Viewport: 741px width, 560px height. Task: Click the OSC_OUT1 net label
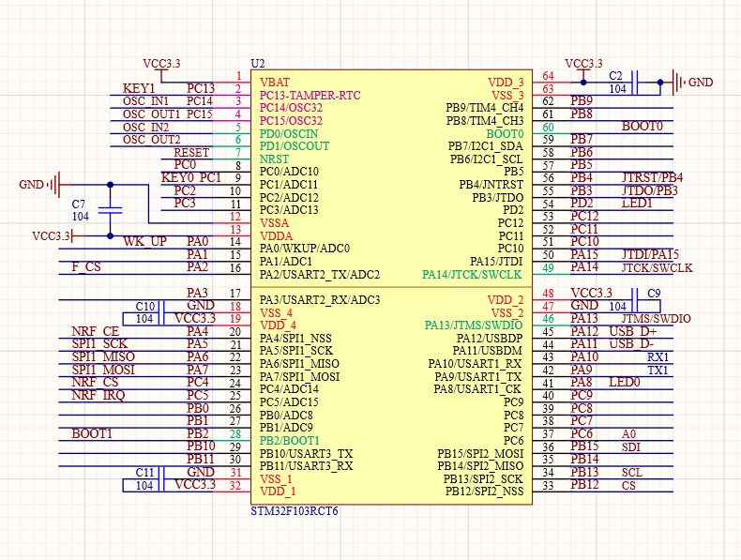point(151,114)
